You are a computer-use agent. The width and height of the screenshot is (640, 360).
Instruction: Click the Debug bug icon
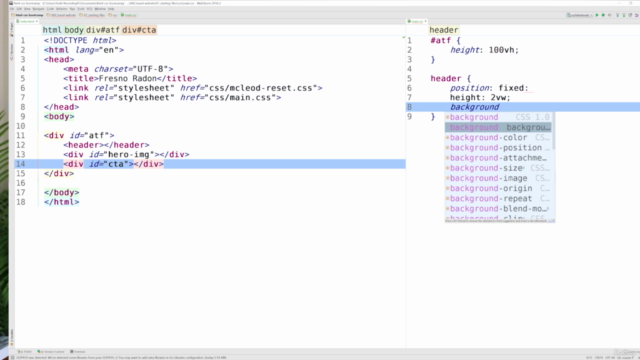click(603, 15)
